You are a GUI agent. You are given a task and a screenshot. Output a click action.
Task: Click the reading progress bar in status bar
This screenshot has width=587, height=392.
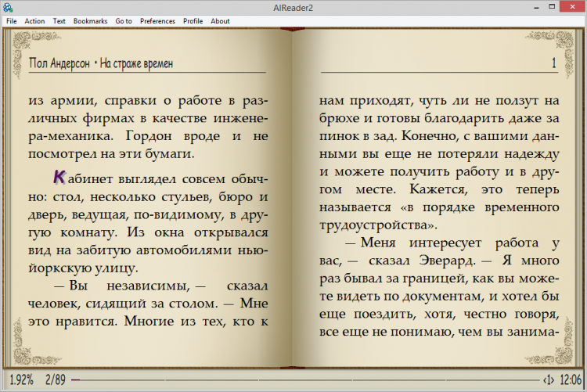click(305, 380)
